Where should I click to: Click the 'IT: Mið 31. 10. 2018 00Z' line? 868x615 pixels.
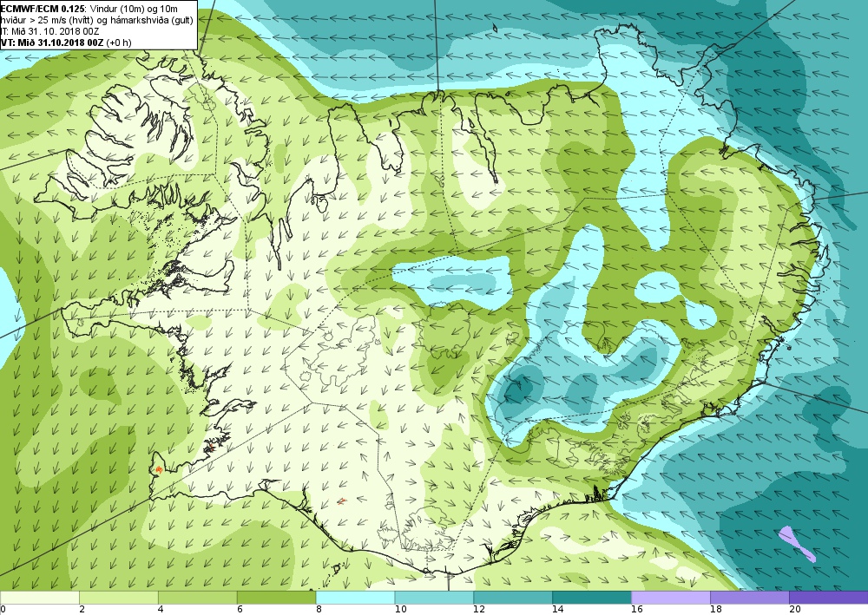point(49,31)
